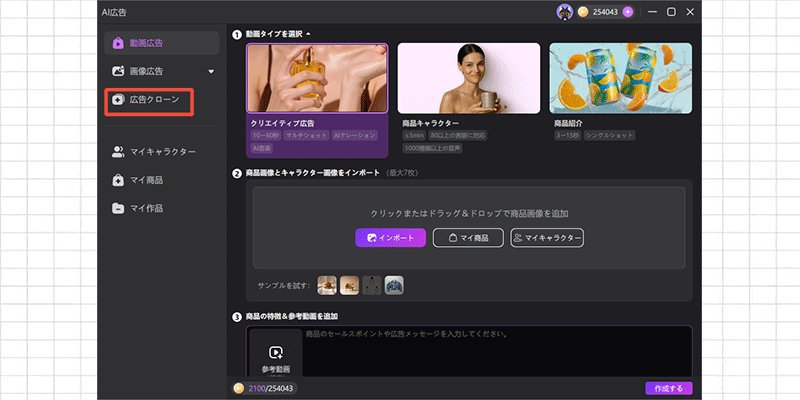Click the インポート button
The image size is (800, 400).
coord(390,238)
